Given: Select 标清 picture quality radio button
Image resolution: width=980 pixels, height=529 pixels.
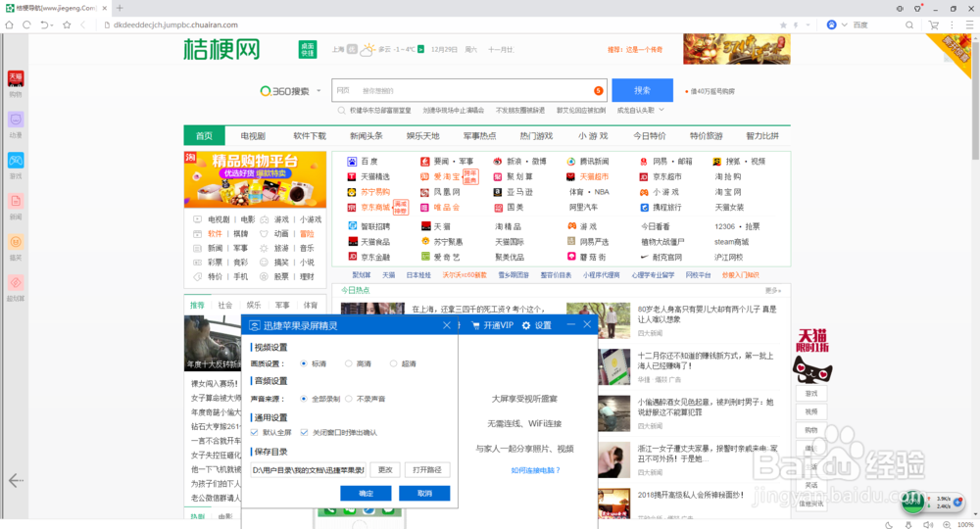Looking at the screenshot, I should pyautogui.click(x=304, y=363).
